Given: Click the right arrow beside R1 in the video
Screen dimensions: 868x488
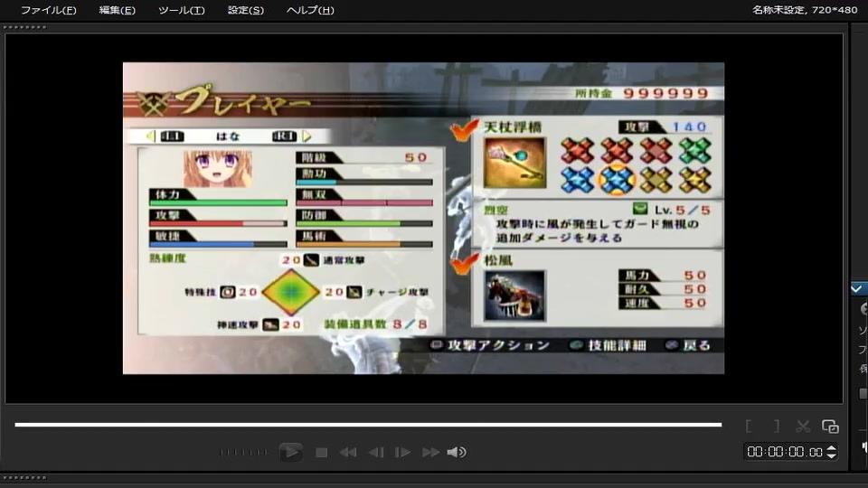Looking at the screenshot, I should 307,136.
